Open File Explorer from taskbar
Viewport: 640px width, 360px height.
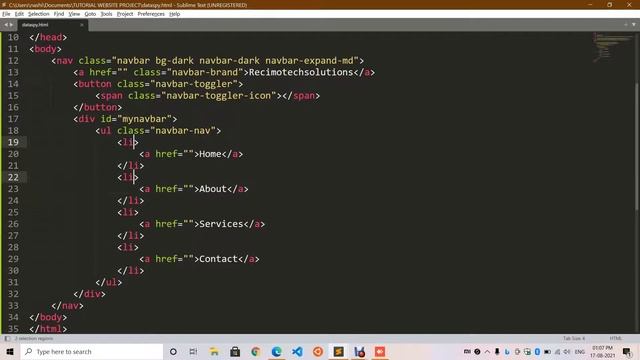[x=214, y=351]
